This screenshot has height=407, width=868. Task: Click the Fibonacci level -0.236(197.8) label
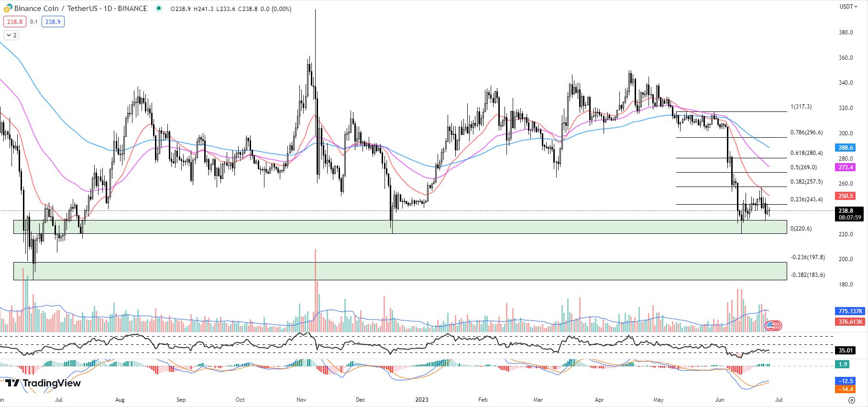click(x=808, y=257)
